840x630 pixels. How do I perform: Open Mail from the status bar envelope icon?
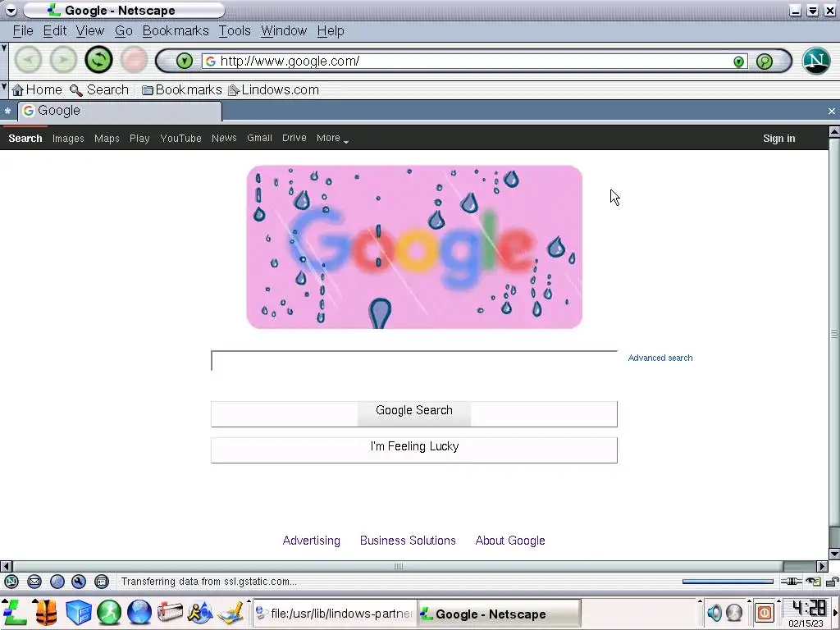point(34,582)
